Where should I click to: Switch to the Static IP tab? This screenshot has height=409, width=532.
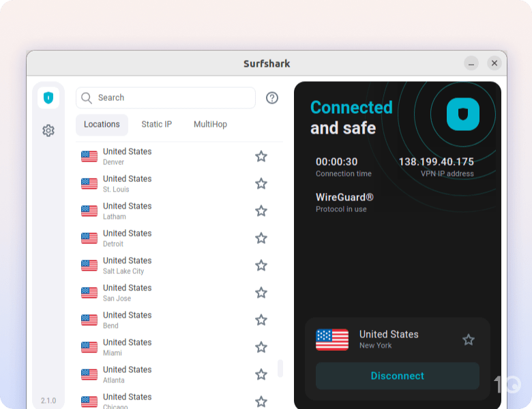pos(156,124)
